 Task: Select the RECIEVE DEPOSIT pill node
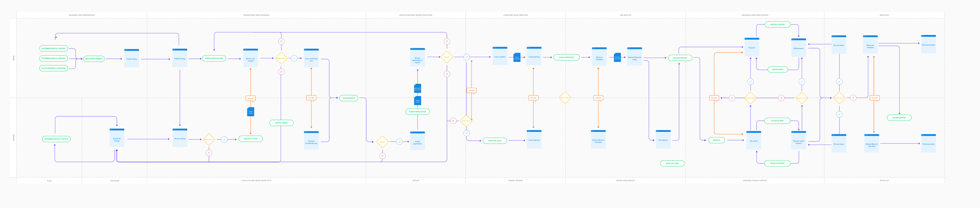(680, 58)
